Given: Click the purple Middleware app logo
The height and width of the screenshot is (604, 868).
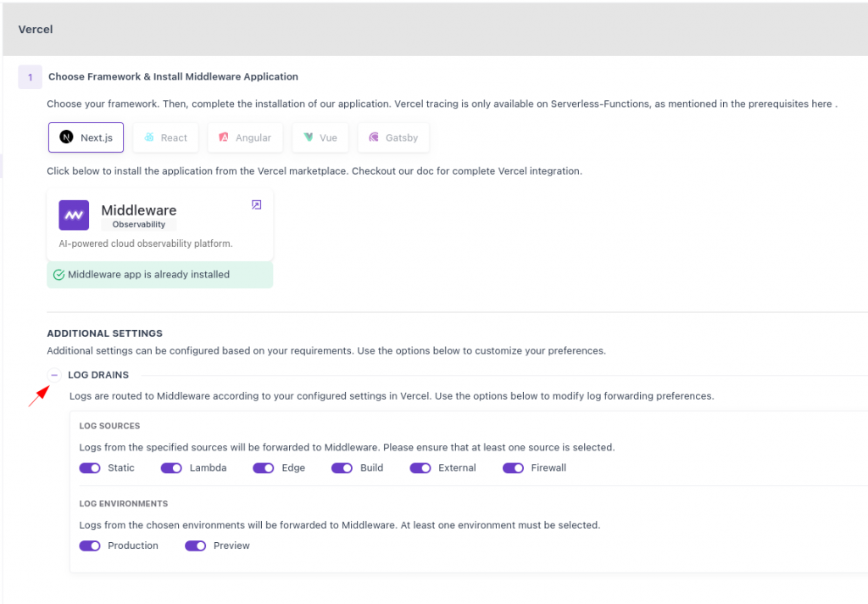Looking at the screenshot, I should pyautogui.click(x=74, y=215).
